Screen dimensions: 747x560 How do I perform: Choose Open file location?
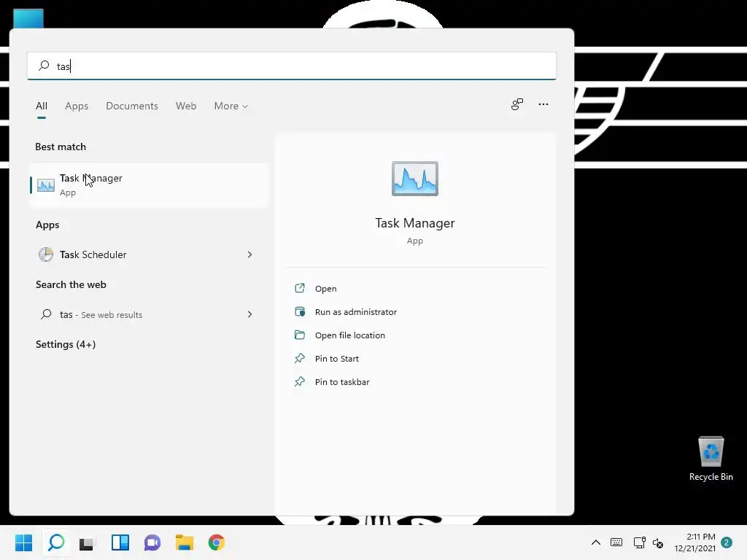click(x=350, y=335)
